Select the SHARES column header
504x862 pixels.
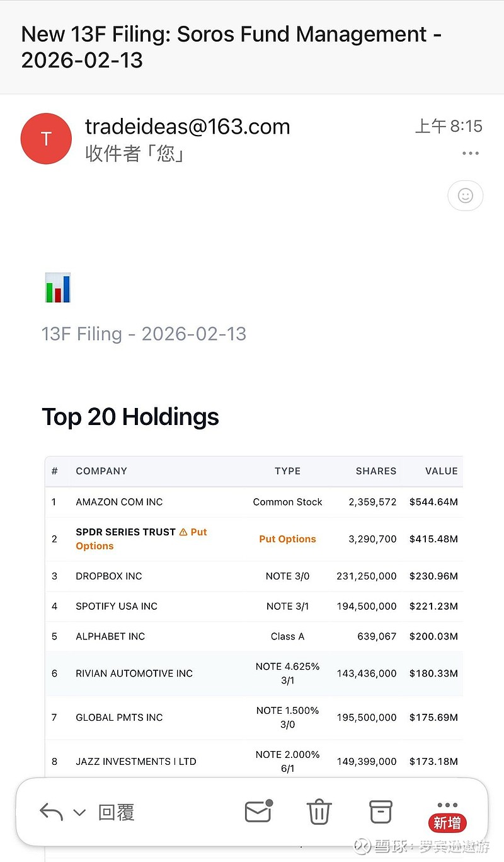(376, 471)
